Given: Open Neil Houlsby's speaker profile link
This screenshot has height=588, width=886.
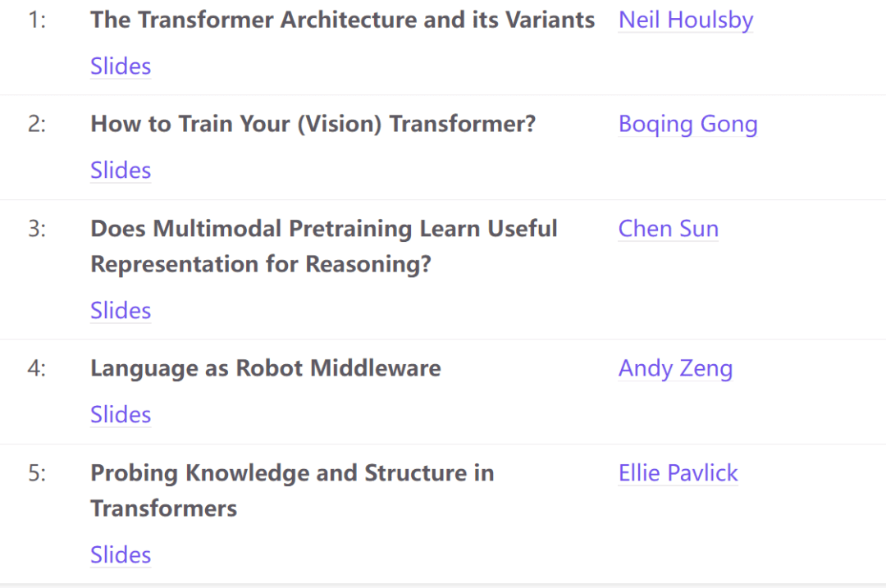Looking at the screenshot, I should 686,20.
